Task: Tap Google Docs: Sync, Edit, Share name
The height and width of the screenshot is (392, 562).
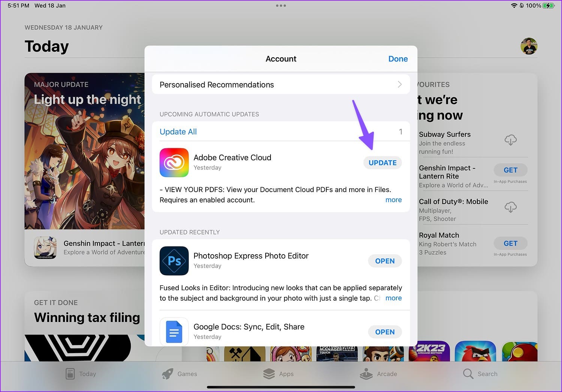Action: click(x=249, y=327)
